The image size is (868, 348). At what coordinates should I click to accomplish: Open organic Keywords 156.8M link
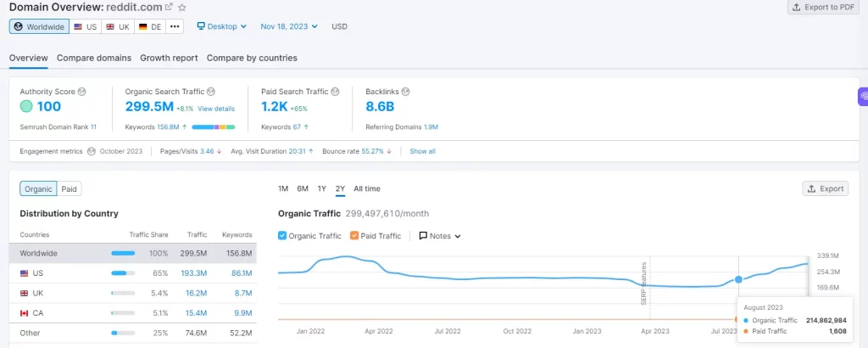click(168, 127)
